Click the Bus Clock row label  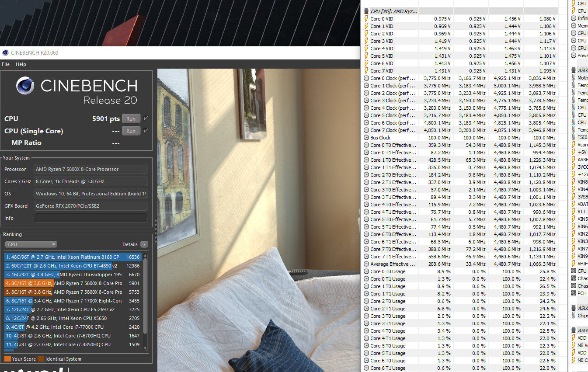coord(380,138)
